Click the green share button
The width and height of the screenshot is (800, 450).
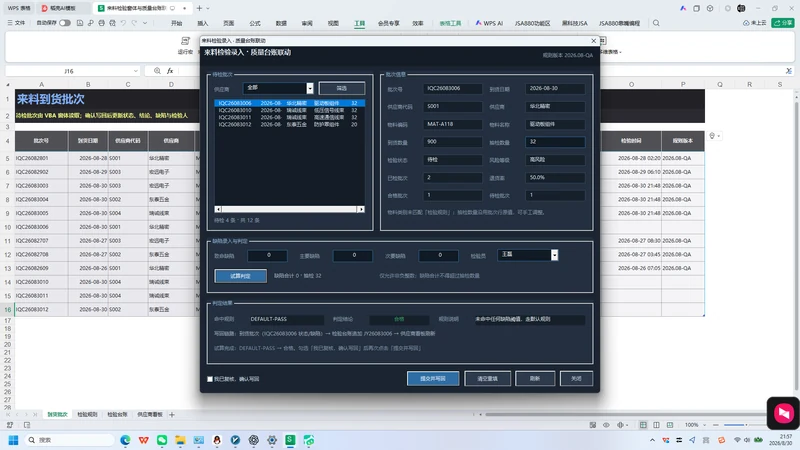(x=783, y=23)
